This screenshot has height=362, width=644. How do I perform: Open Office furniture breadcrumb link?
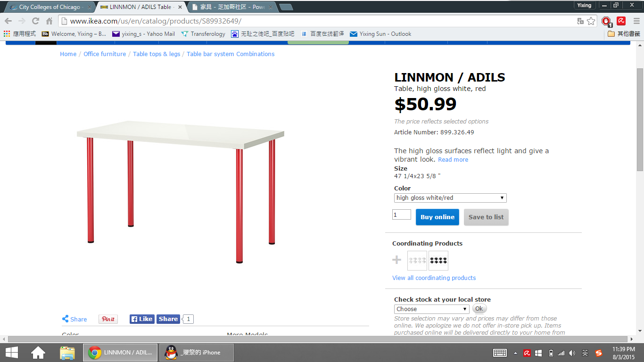coord(105,54)
